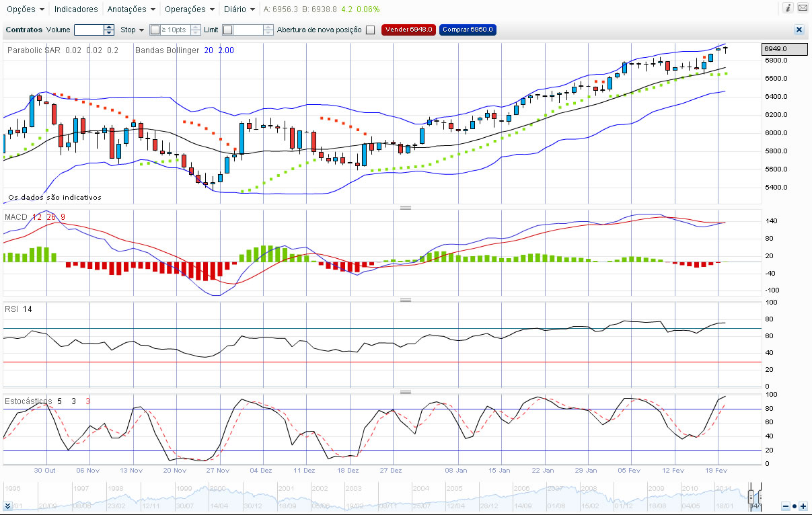Close the Contratos order bar
This screenshot has height=515, width=812.
coord(799,30)
